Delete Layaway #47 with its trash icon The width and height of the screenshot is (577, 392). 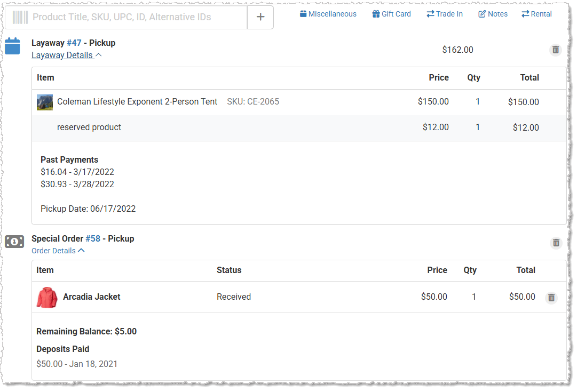coord(556,50)
